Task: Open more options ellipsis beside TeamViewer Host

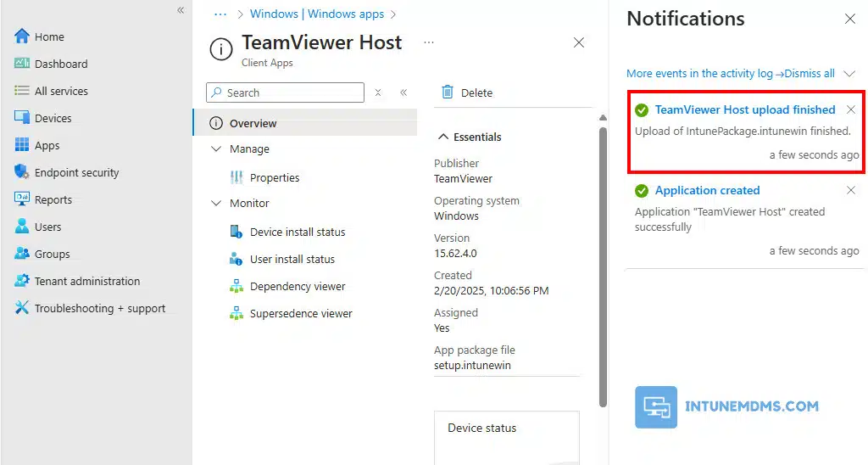Action: tap(429, 42)
